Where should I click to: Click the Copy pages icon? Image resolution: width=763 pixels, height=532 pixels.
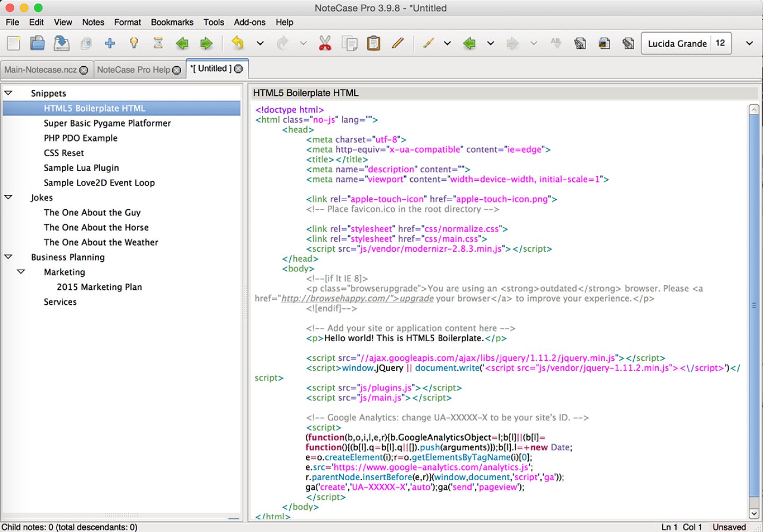[x=350, y=43]
